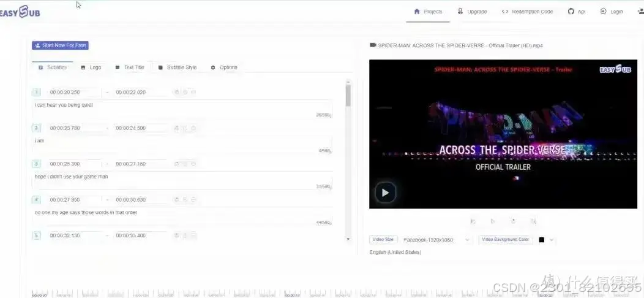Click the Start Now For Free button

point(60,45)
